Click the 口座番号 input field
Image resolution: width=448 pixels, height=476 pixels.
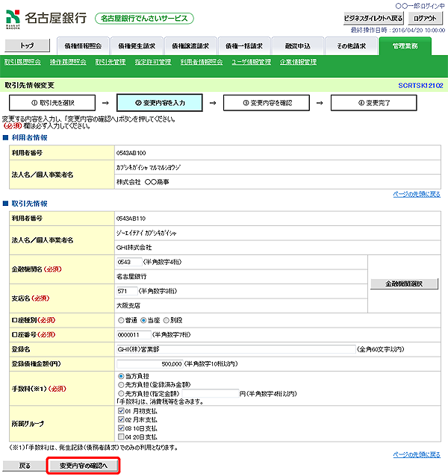point(134,335)
